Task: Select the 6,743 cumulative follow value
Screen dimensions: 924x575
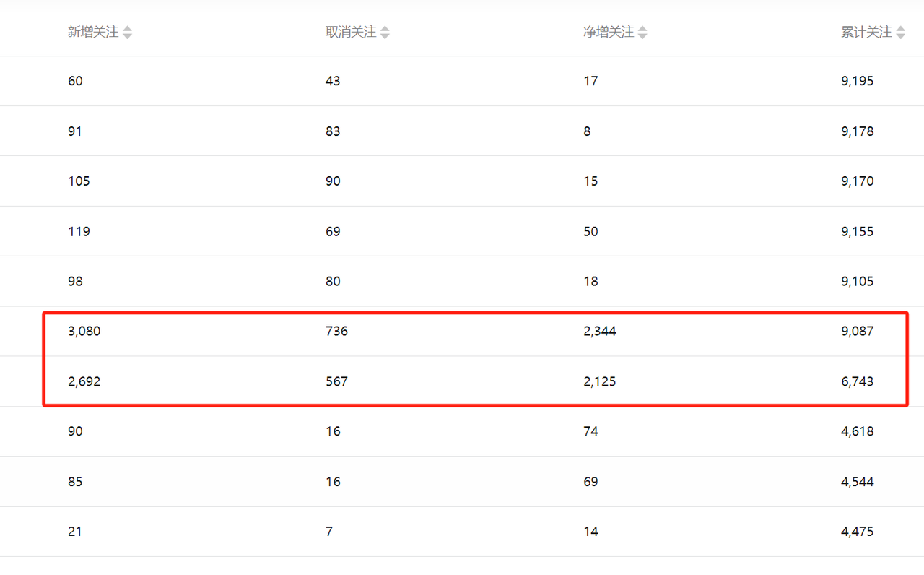Action: 857,381
